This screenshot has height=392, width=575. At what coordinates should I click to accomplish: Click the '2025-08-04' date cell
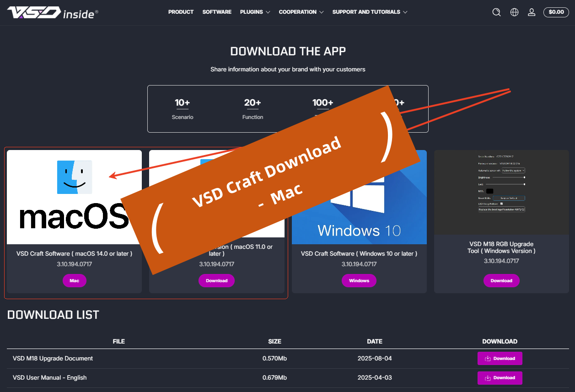(375, 359)
